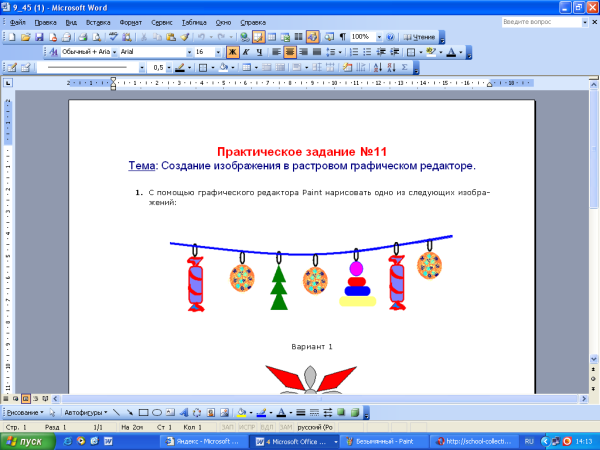Open the line style dropdown
Viewport: 600px width, 450px height.
click(x=142, y=68)
